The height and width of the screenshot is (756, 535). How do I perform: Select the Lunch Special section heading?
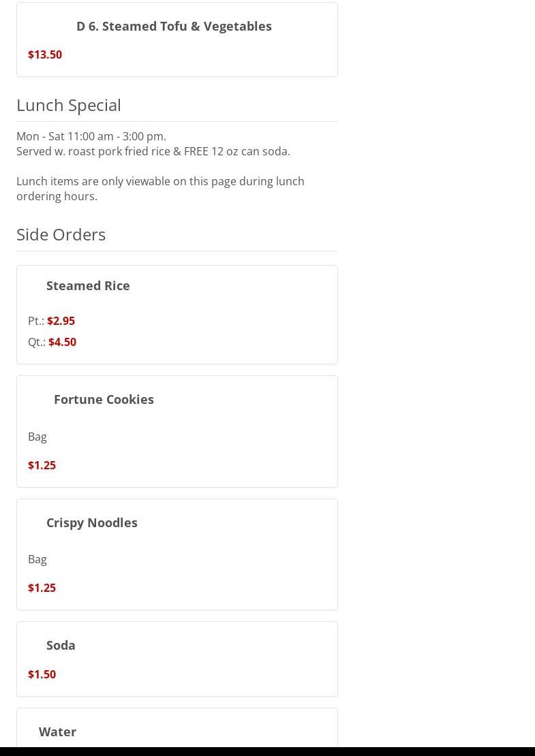pos(69,105)
